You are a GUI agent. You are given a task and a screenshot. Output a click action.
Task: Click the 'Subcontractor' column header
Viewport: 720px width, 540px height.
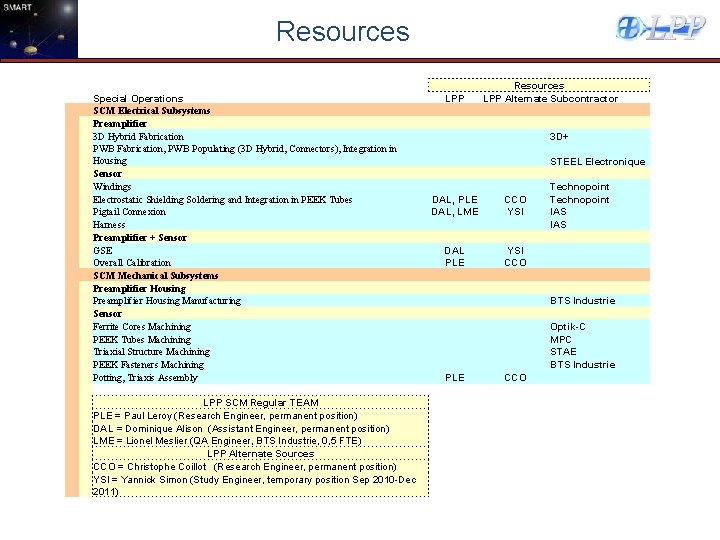[584, 98]
